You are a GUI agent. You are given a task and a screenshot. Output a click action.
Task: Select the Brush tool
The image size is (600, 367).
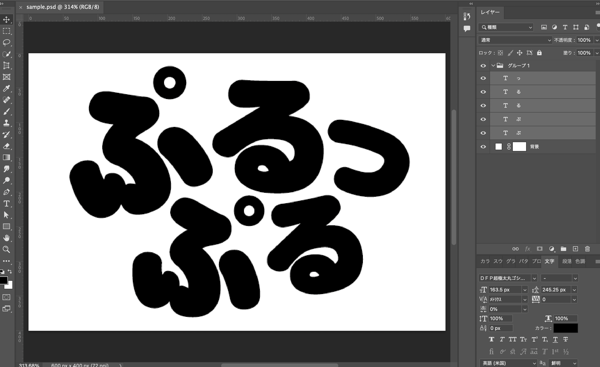pos(7,111)
